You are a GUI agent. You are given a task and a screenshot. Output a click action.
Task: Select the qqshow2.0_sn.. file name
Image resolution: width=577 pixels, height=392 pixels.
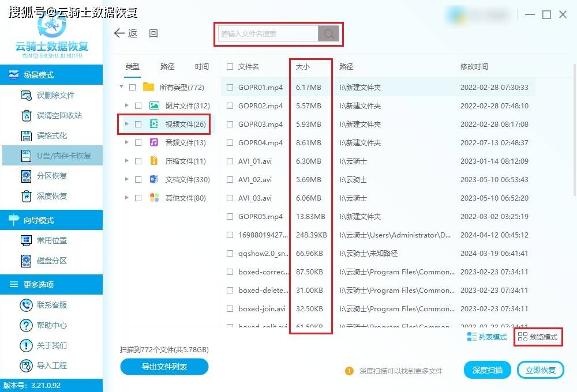(x=263, y=254)
